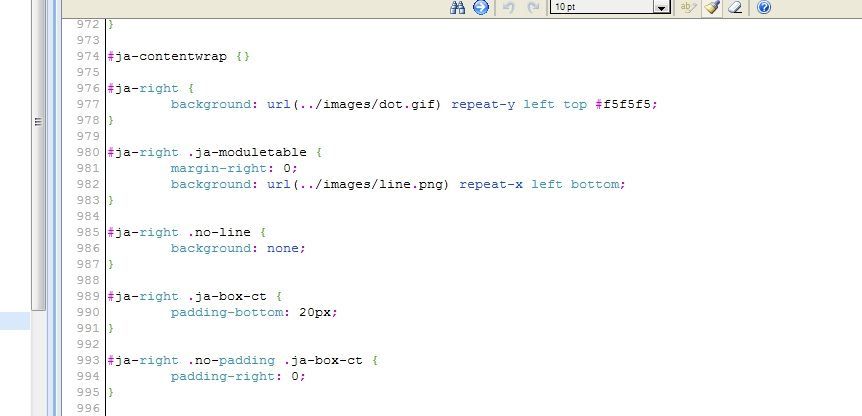Open the 10 pt font size dropdown
The image size is (862, 416).
pyautogui.click(x=661, y=8)
